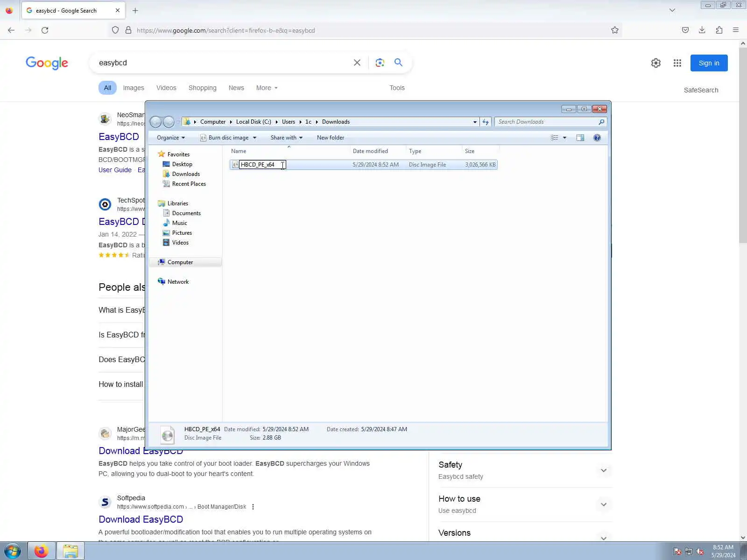List all Firefox tabs dropdown
The image size is (747, 560).
[x=672, y=10]
